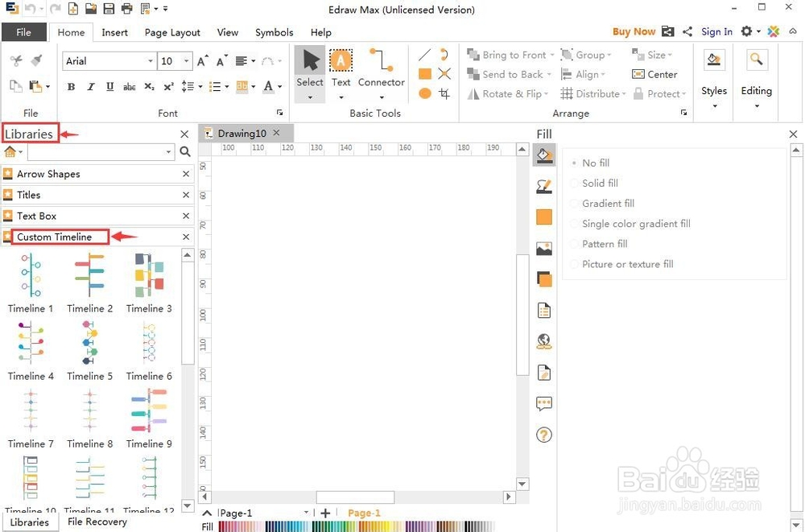Pick the rectangle shape tool
The width and height of the screenshot is (805, 532).
tap(424, 74)
